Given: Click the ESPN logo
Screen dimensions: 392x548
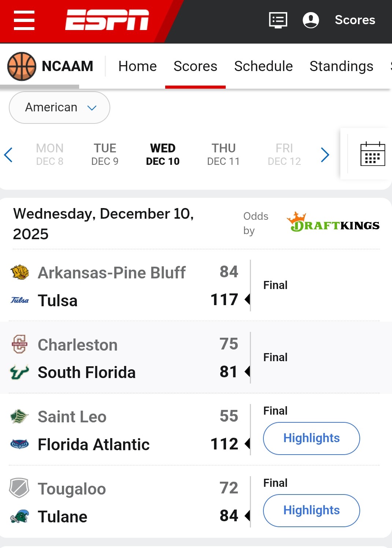Looking at the screenshot, I should (x=107, y=20).
